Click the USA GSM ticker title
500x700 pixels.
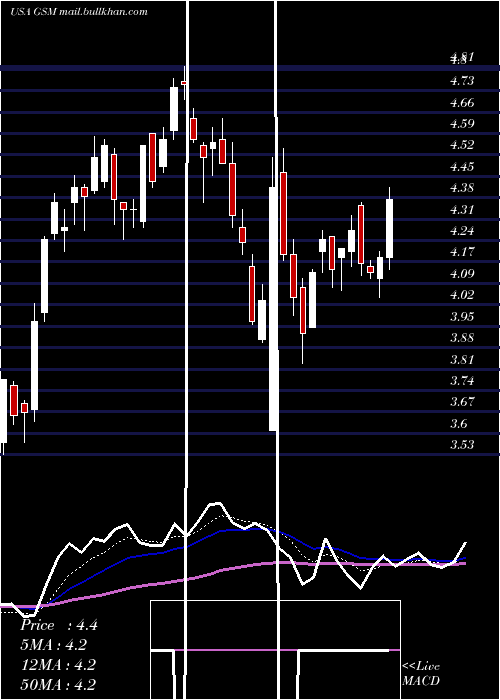tap(79, 12)
